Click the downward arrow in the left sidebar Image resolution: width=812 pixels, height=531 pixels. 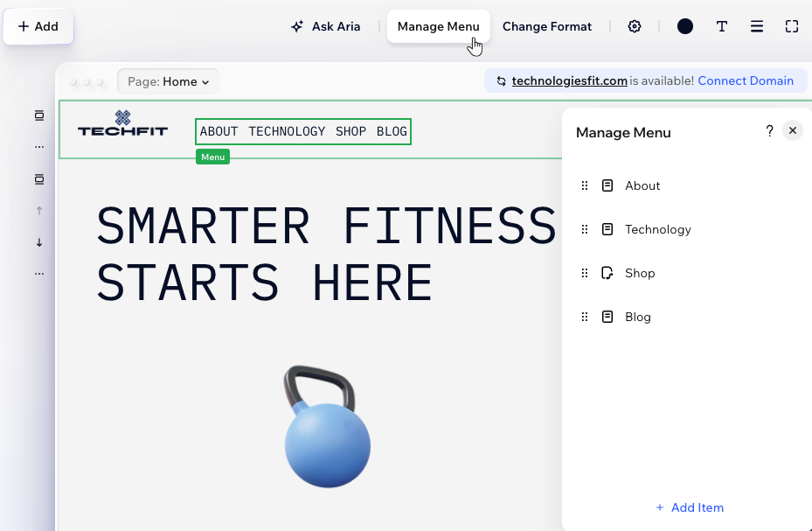pos(38,242)
